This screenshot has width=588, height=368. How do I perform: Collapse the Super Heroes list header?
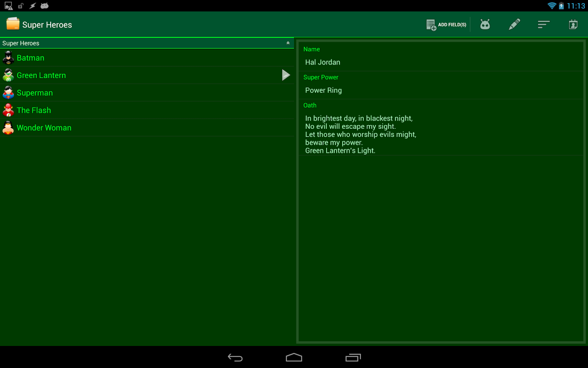tap(147, 43)
